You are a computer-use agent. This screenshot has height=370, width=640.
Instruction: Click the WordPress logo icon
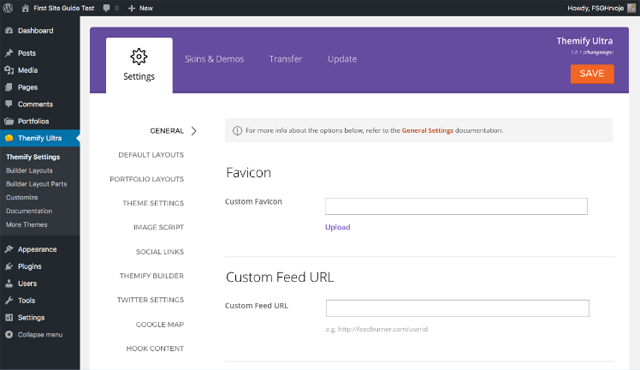8,8
